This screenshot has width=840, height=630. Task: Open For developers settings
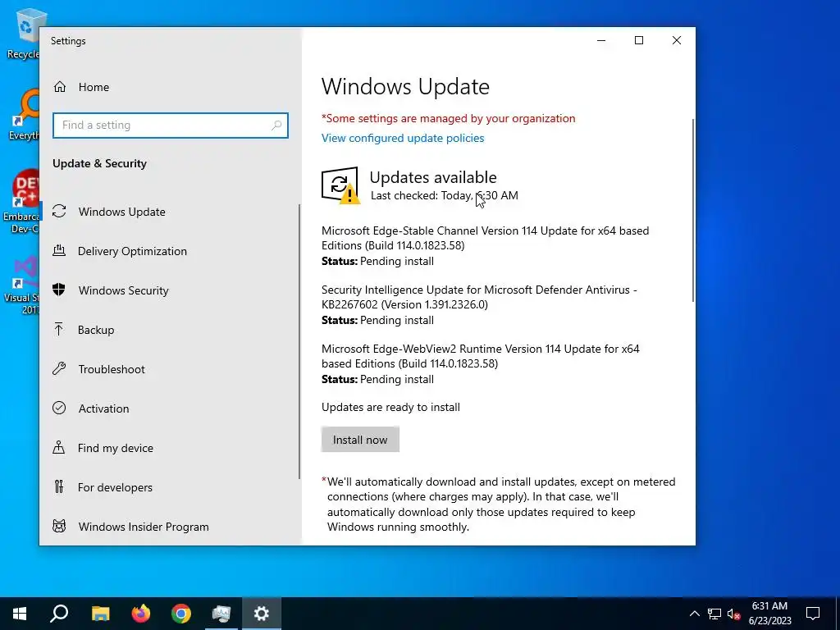click(115, 487)
